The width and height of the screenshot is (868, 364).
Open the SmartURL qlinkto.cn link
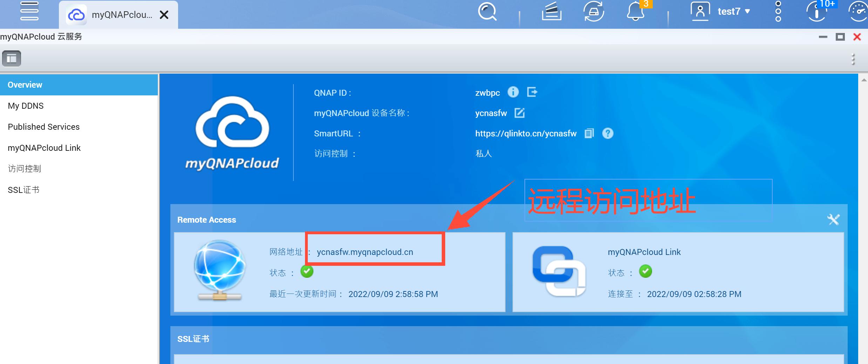click(x=526, y=133)
